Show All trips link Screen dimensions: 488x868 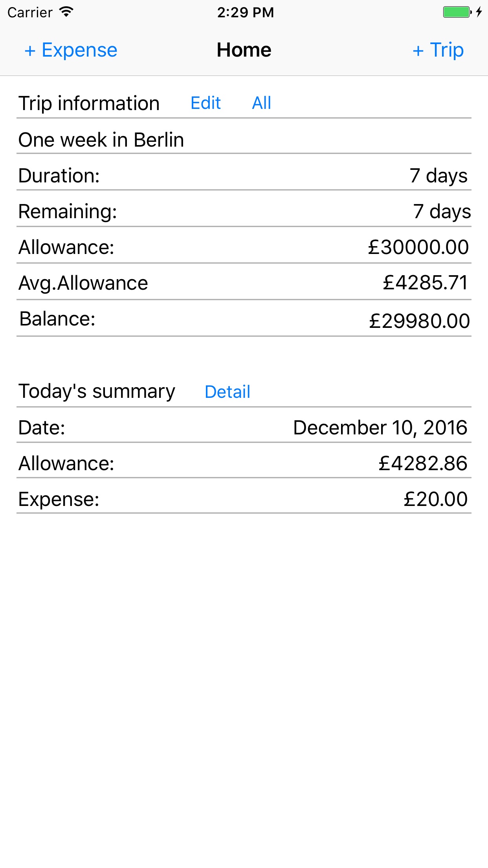[261, 103]
